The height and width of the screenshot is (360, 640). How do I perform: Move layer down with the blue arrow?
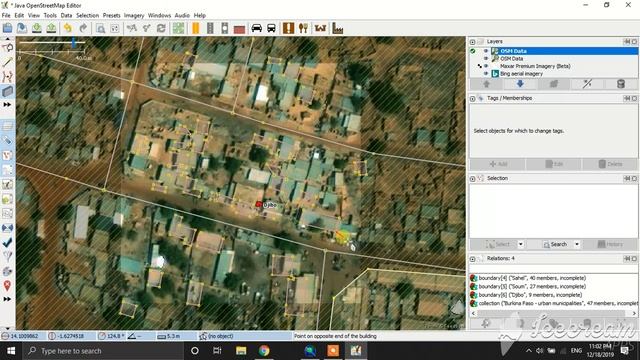[x=520, y=84]
